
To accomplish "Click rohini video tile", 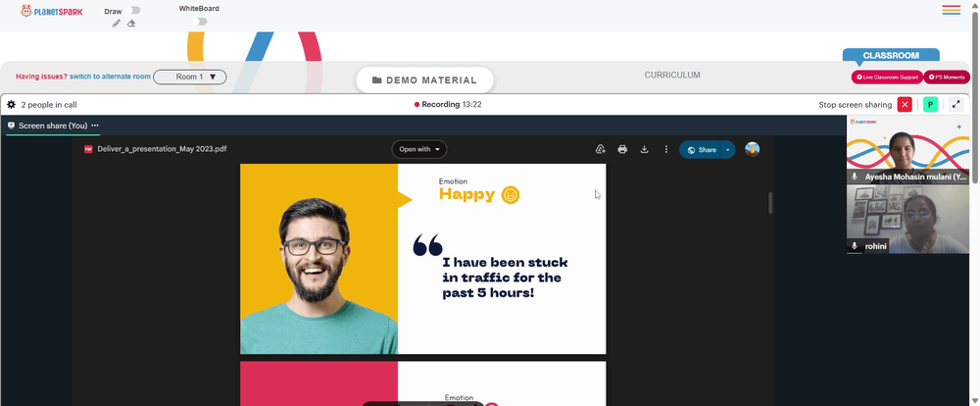I will (907, 220).
